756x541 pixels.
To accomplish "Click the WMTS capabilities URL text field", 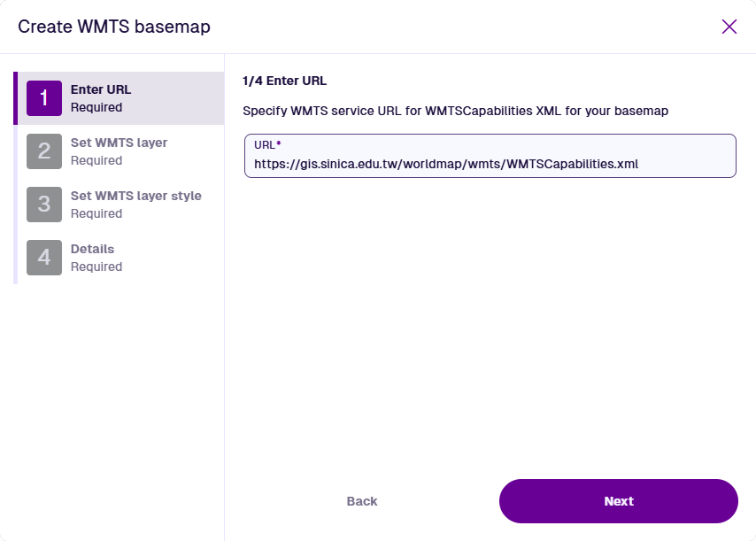I will [x=490, y=164].
